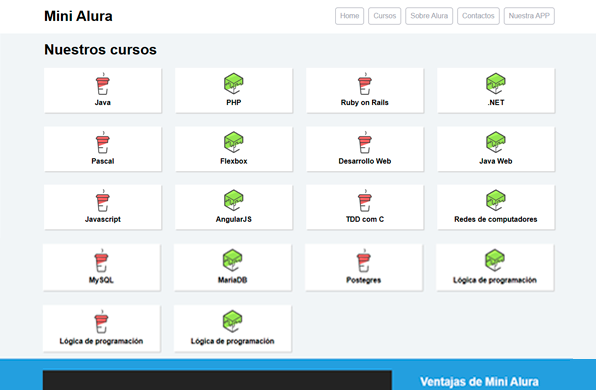Go to the Cursos menu item
Image resolution: width=596 pixels, height=390 pixels.
384,16
